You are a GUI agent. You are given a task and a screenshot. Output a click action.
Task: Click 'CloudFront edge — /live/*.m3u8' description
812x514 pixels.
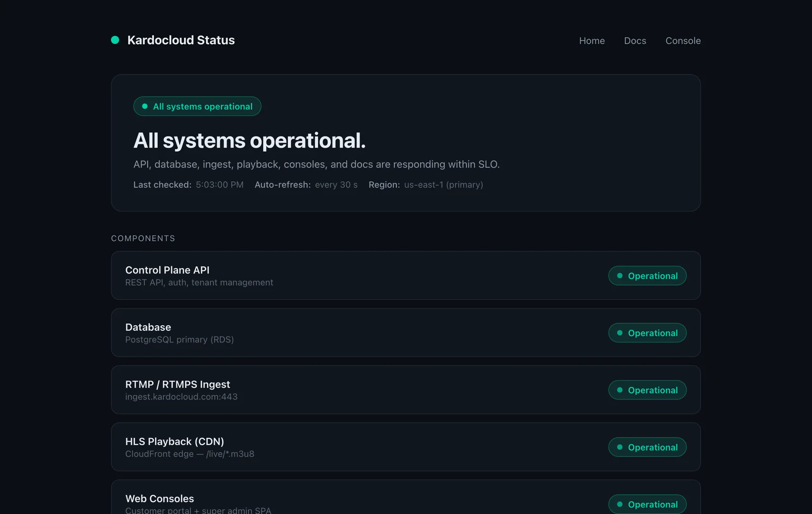click(190, 454)
